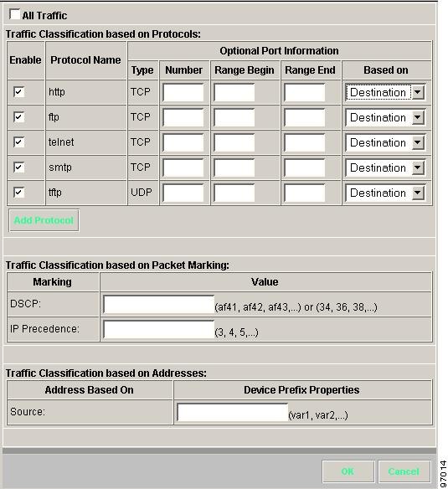448x489 pixels.
Task: Uncheck the http Enable checkbox
Action: [x=18, y=92]
